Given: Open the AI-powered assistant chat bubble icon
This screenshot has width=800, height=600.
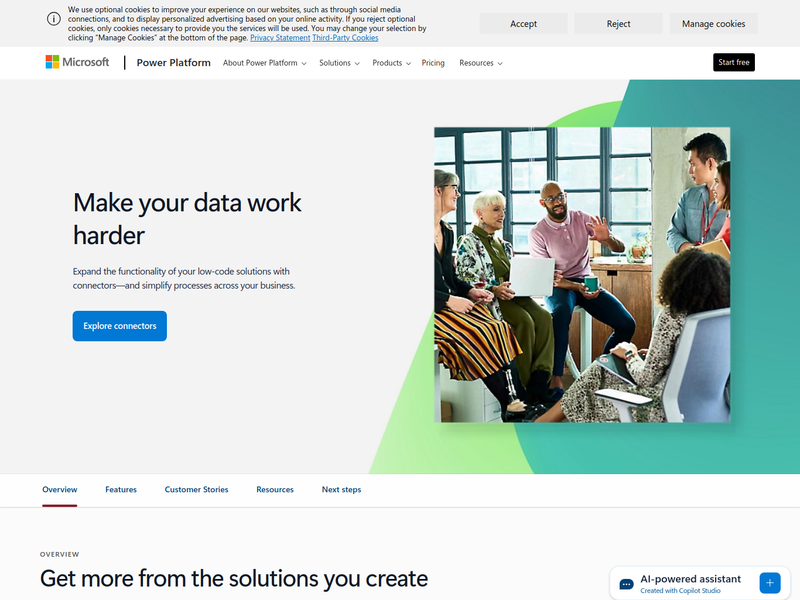Looking at the screenshot, I should pos(626,584).
